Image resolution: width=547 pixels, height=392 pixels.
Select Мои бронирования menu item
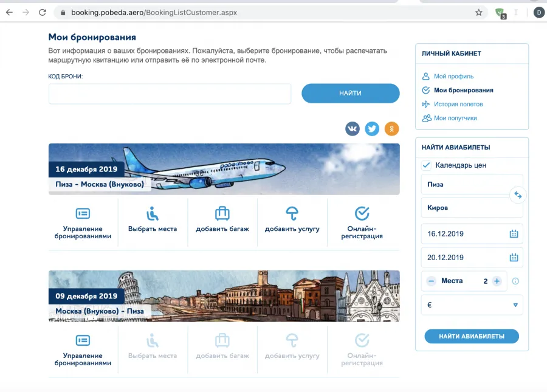click(x=463, y=90)
